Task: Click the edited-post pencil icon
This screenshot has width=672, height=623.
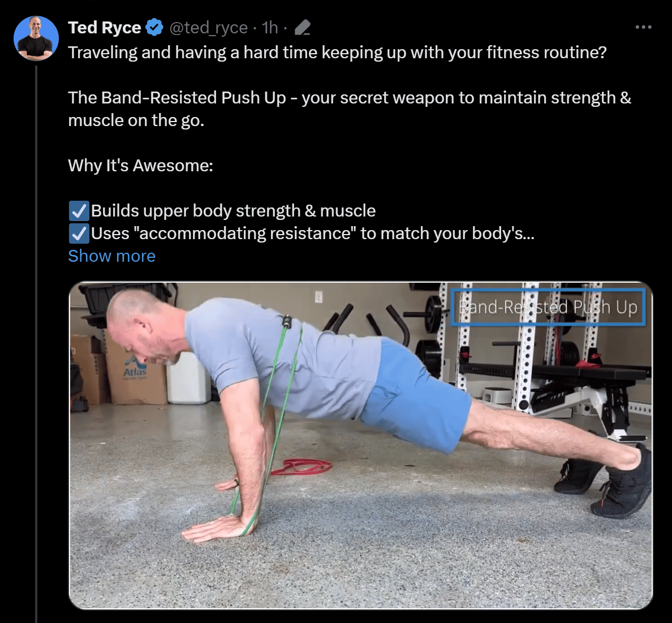Action: 303,28
